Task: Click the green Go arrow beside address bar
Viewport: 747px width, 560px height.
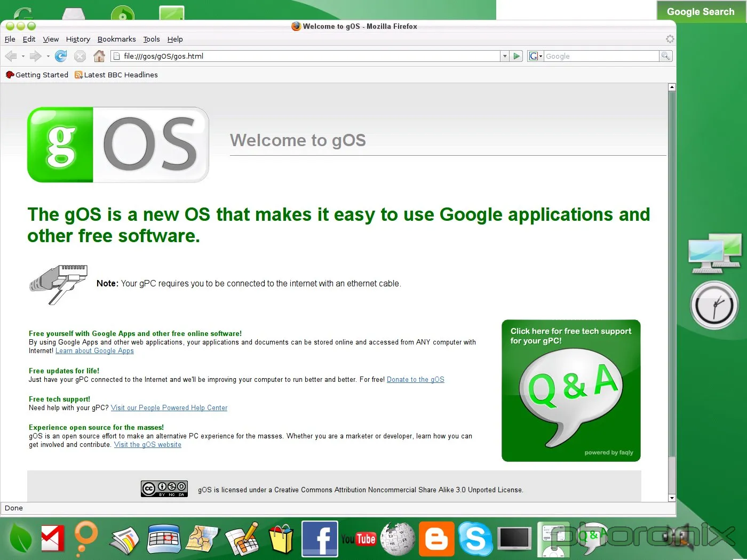Action: click(516, 56)
